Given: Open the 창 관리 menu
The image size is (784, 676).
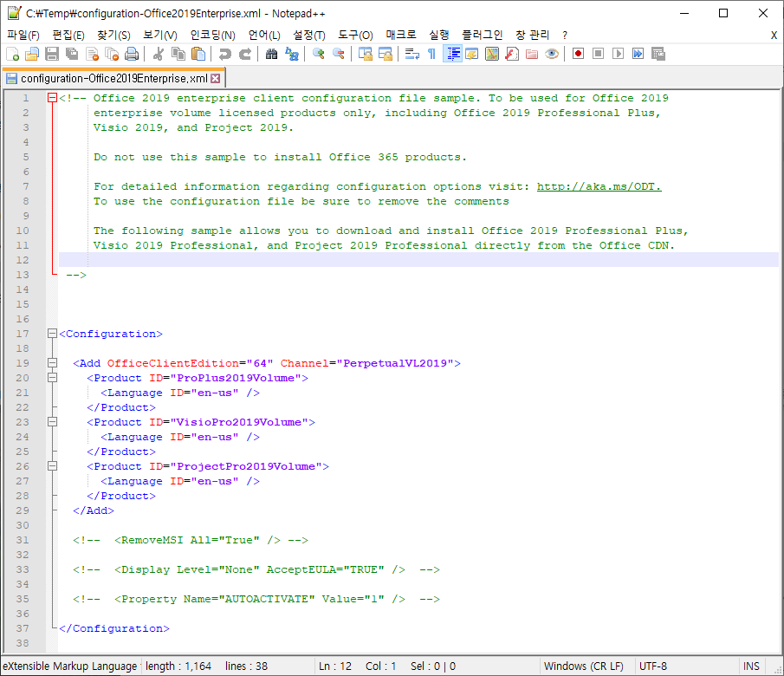Looking at the screenshot, I should 533,35.
